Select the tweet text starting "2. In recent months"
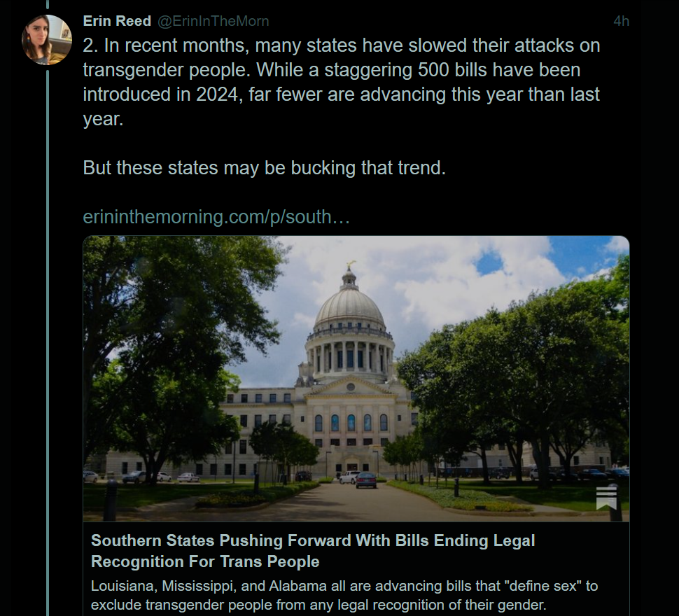The height and width of the screenshot is (616, 679). 341,82
